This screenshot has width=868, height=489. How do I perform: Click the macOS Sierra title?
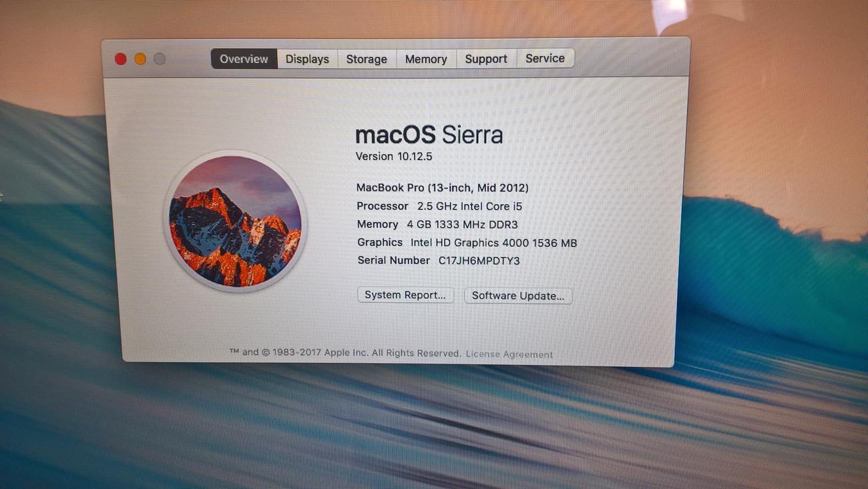click(x=429, y=135)
